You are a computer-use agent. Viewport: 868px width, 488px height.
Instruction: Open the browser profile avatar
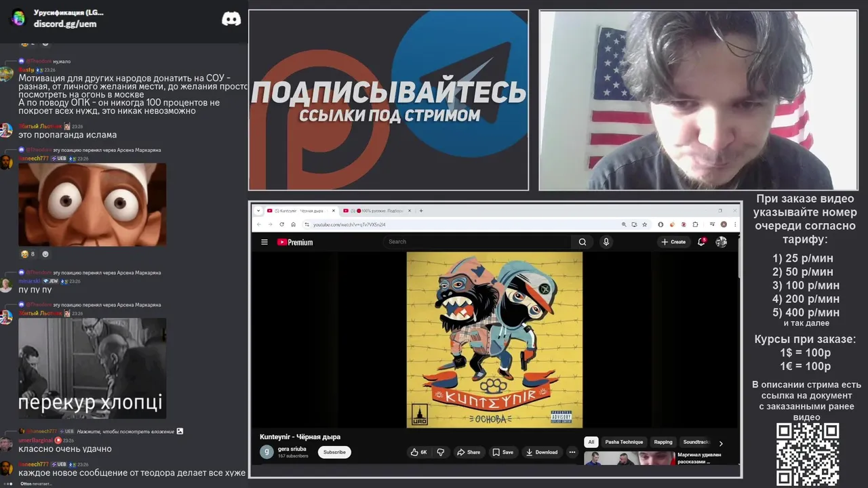(x=724, y=224)
